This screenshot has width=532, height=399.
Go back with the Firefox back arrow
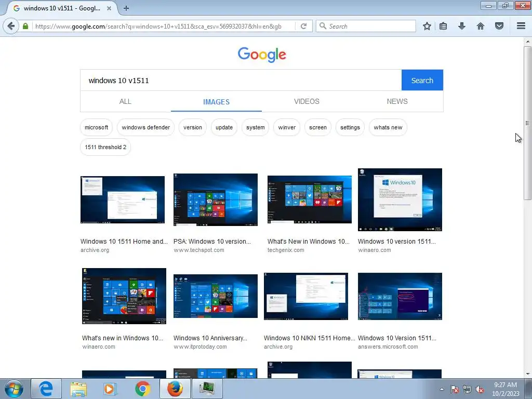[11, 26]
